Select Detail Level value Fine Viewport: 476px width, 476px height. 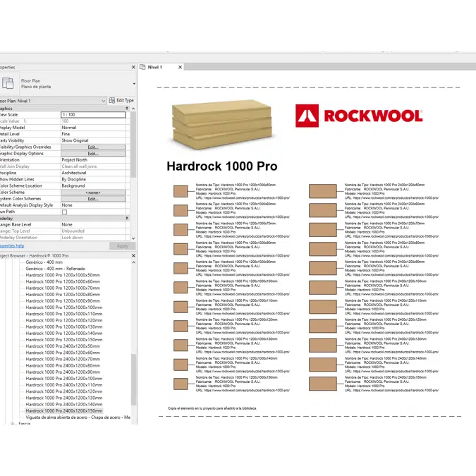click(x=93, y=134)
